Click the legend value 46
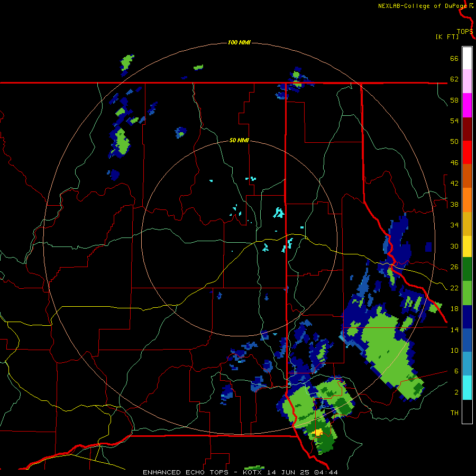Image resolution: width=476 pixels, height=476 pixels. (x=454, y=163)
